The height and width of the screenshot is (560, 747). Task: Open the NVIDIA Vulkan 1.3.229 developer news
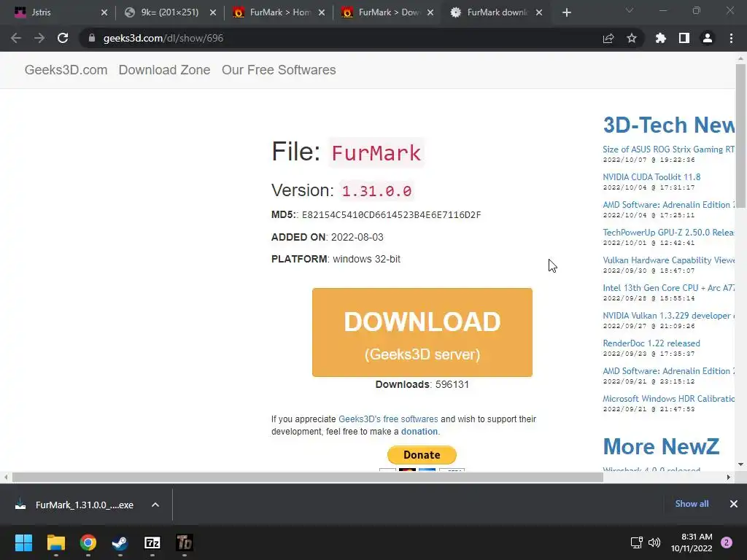click(668, 316)
